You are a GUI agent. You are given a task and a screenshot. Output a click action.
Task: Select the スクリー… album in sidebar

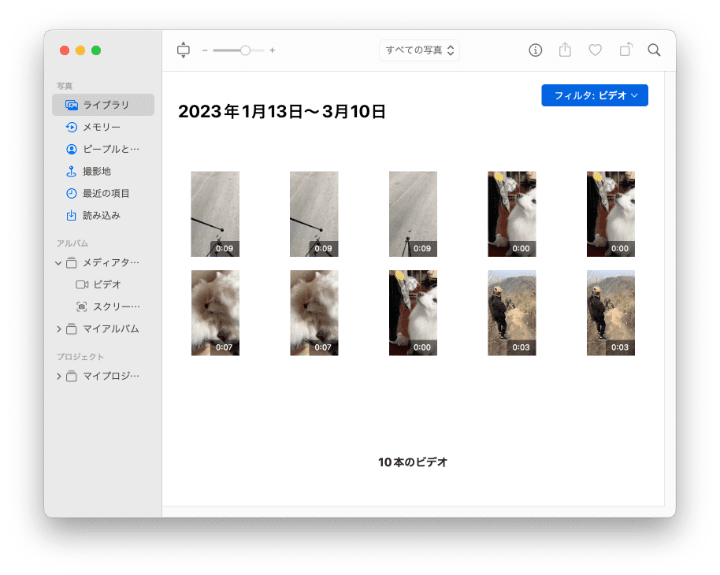click(103, 306)
